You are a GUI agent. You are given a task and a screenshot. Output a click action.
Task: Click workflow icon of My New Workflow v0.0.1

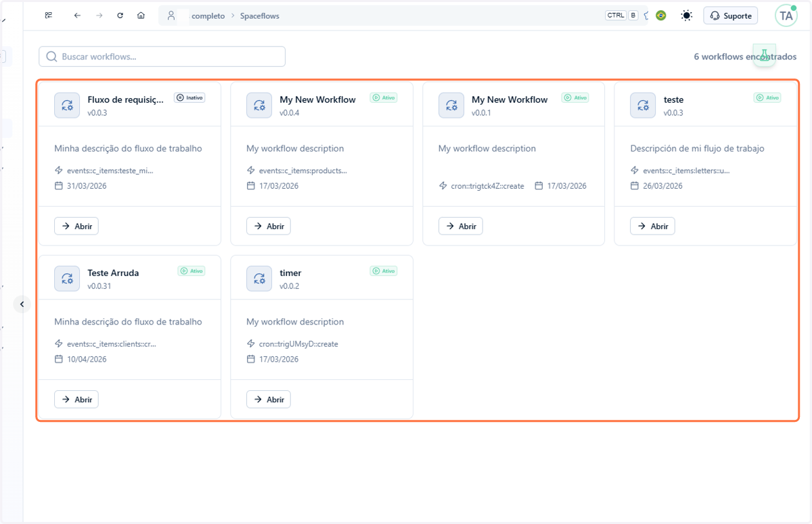point(451,105)
